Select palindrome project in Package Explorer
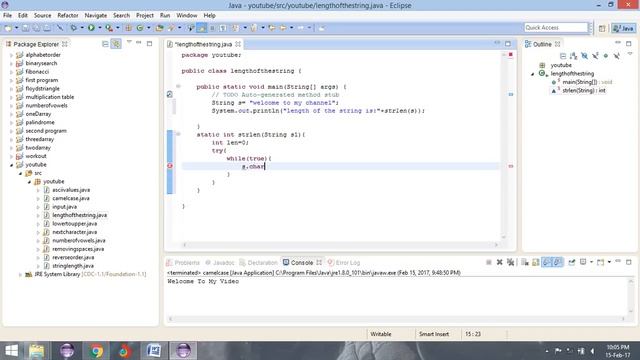 40,122
